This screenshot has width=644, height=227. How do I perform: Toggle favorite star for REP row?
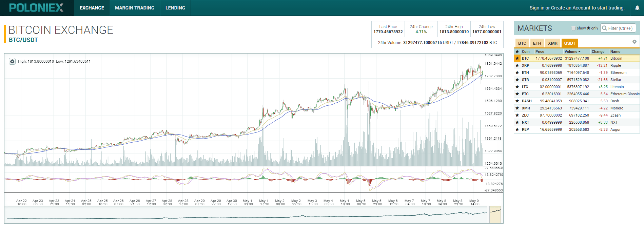[517, 129]
